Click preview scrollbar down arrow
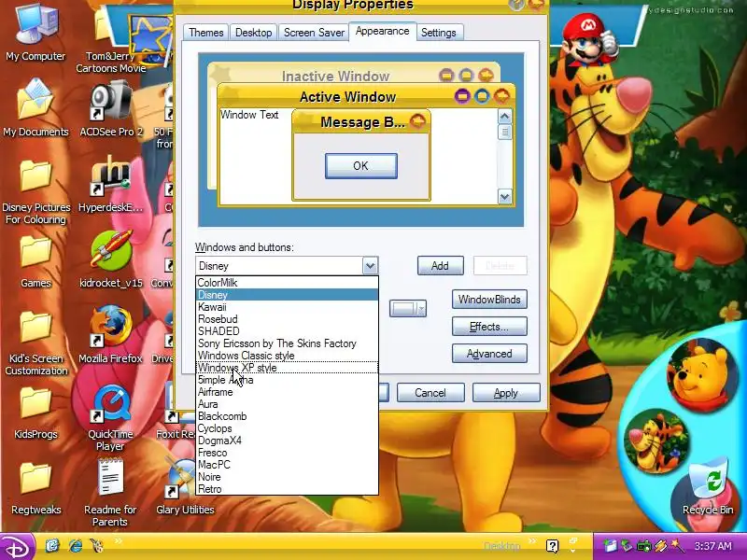 point(504,196)
